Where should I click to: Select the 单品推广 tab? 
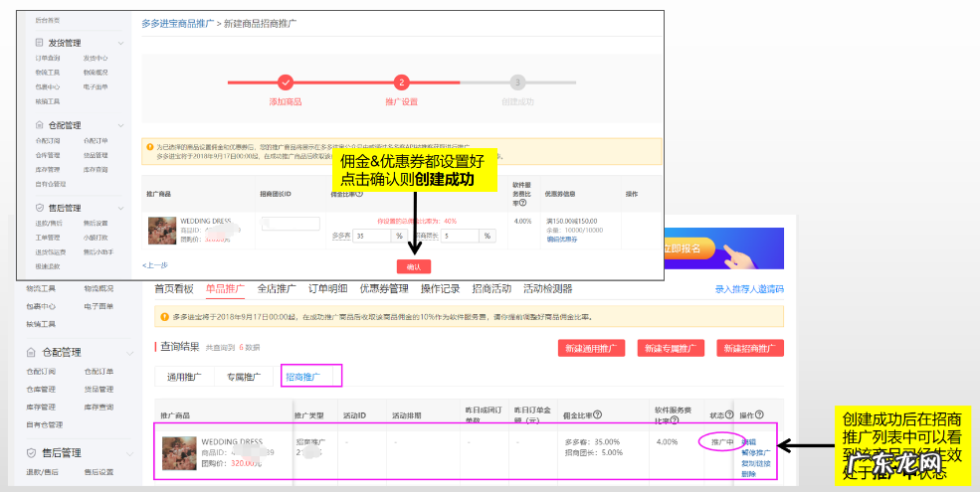(225, 289)
